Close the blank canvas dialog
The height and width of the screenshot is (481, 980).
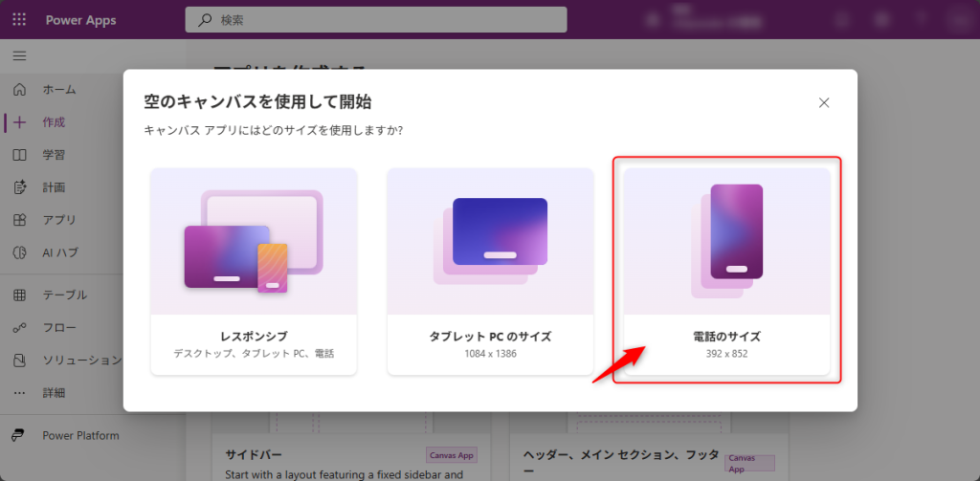coord(824,102)
